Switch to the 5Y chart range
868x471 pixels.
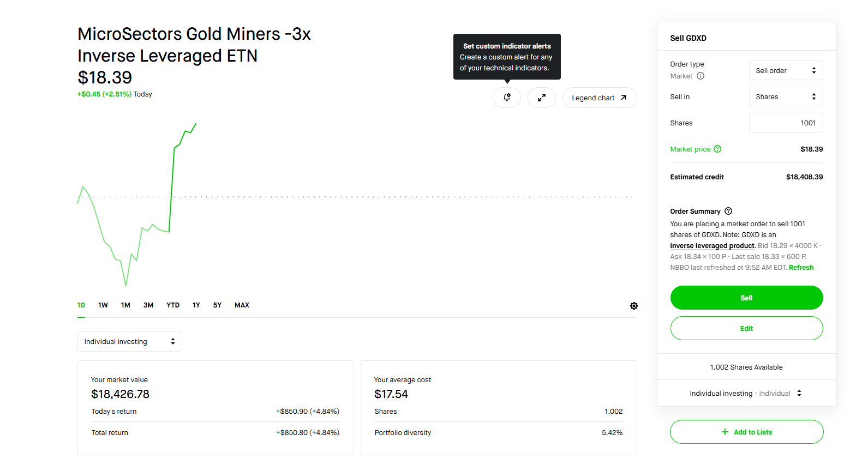pos(217,305)
